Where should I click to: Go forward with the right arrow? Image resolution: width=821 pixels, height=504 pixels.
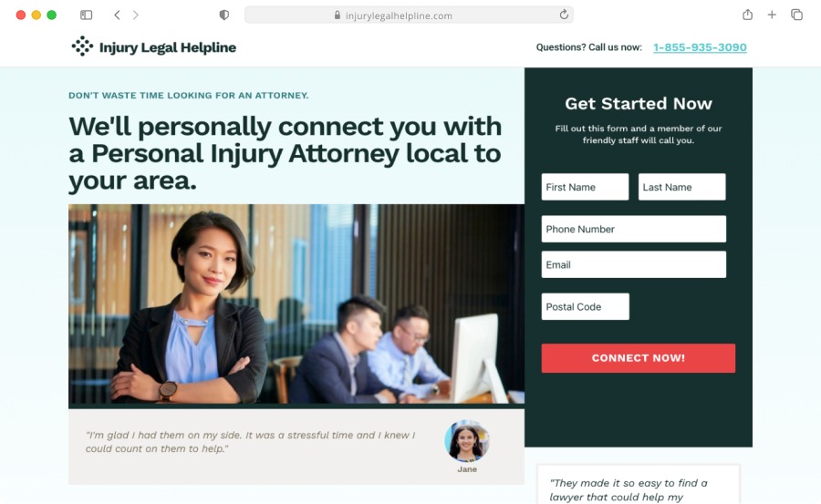[x=136, y=15]
